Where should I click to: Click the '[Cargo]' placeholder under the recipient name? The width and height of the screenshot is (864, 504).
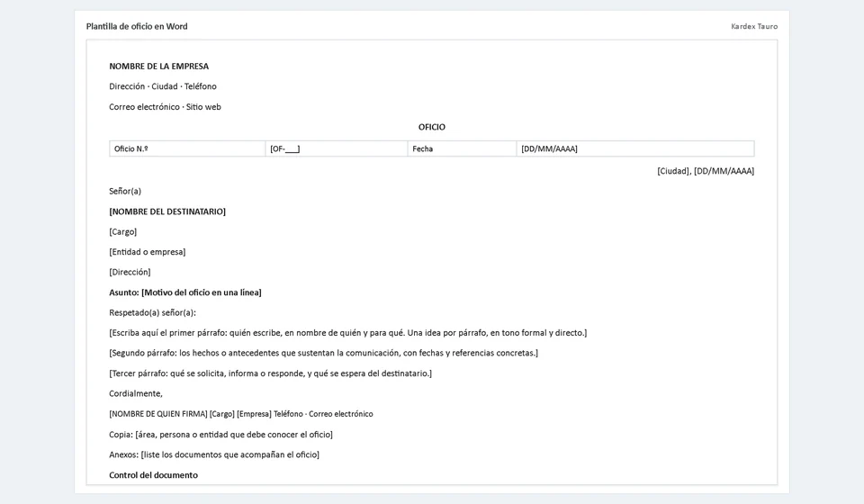click(x=123, y=232)
